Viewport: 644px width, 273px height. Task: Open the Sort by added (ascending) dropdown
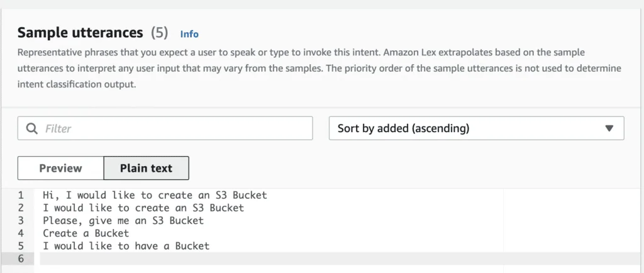(x=477, y=128)
